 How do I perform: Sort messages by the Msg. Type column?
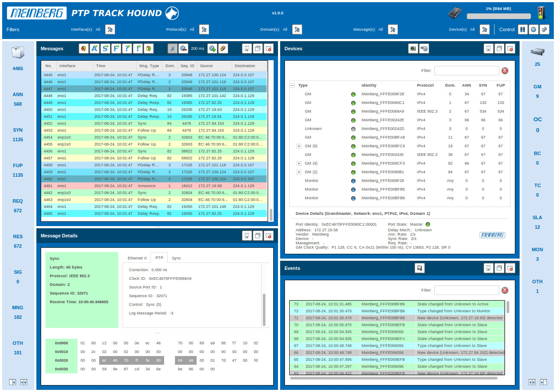149,66
